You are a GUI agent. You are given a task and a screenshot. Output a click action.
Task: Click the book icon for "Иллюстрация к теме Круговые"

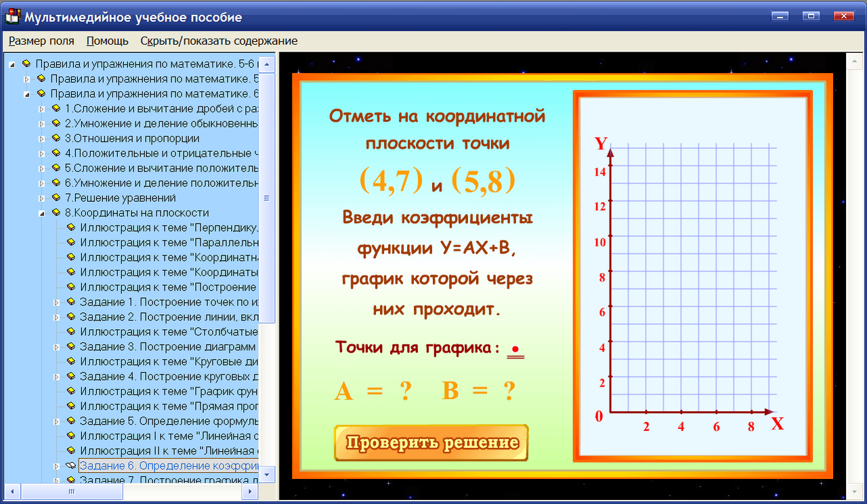tap(70, 361)
